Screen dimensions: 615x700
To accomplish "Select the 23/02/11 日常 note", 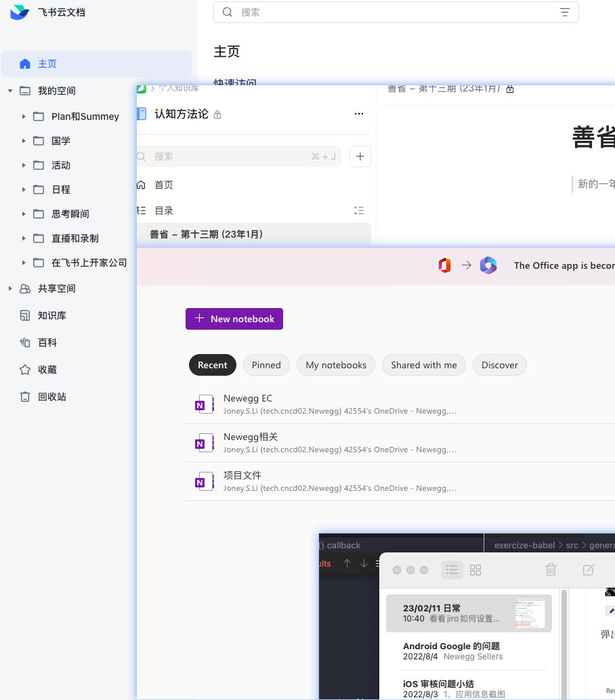I will click(x=469, y=613).
